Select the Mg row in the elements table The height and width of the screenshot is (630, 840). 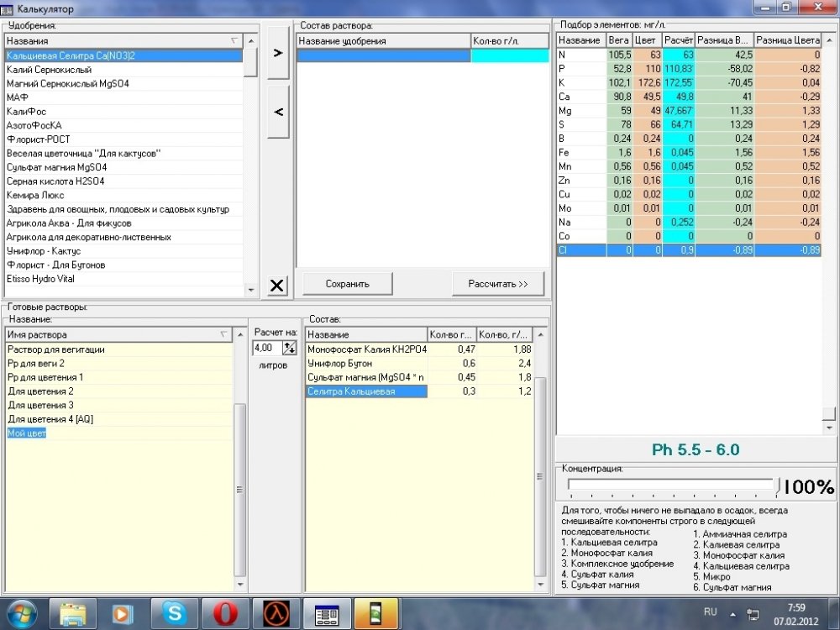point(689,111)
